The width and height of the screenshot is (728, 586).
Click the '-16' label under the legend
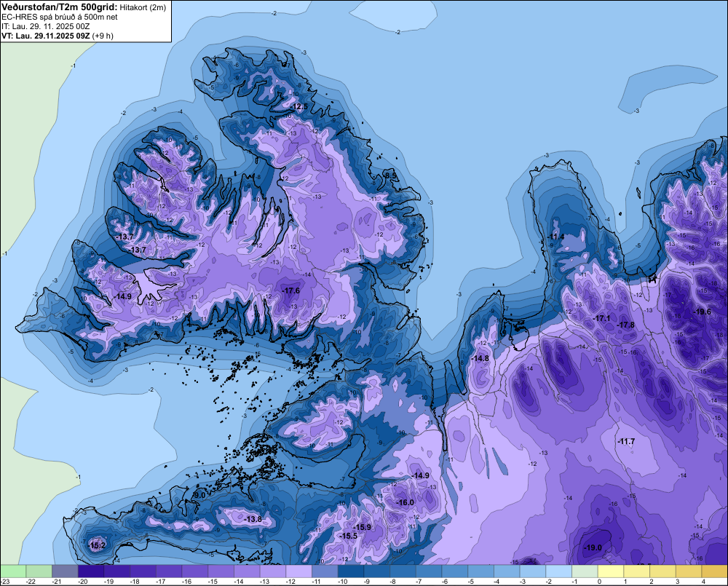coord(187,582)
